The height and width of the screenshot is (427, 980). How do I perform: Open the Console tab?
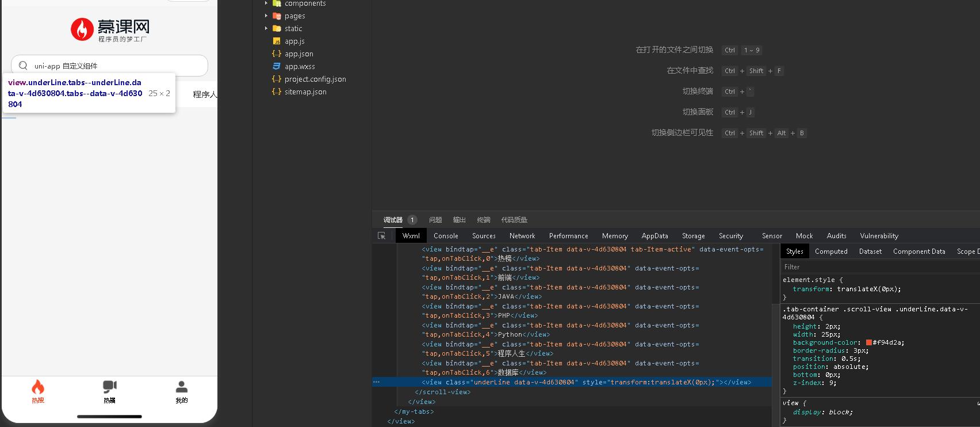click(446, 236)
